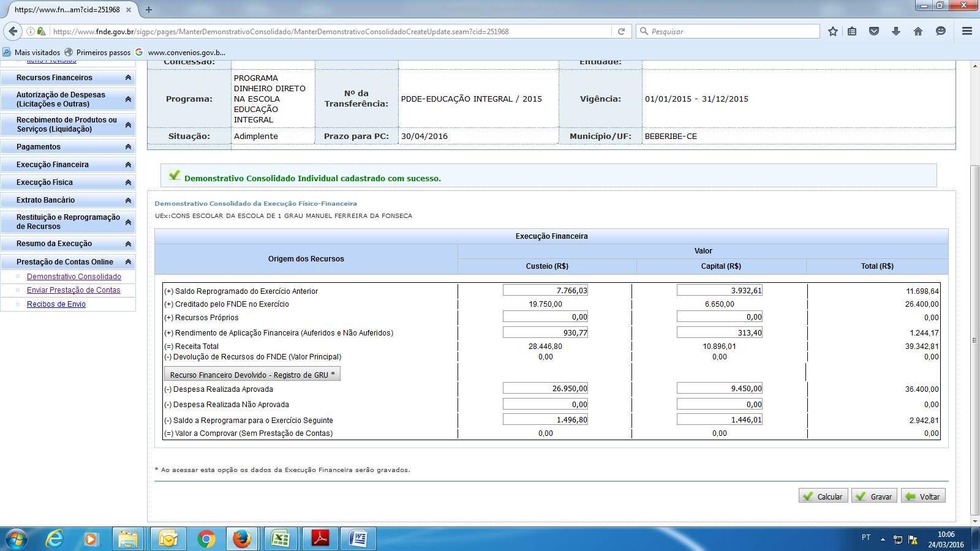Open the Enviar Prestação de Contas link
This screenshot has width=980, height=551.
click(x=73, y=290)
